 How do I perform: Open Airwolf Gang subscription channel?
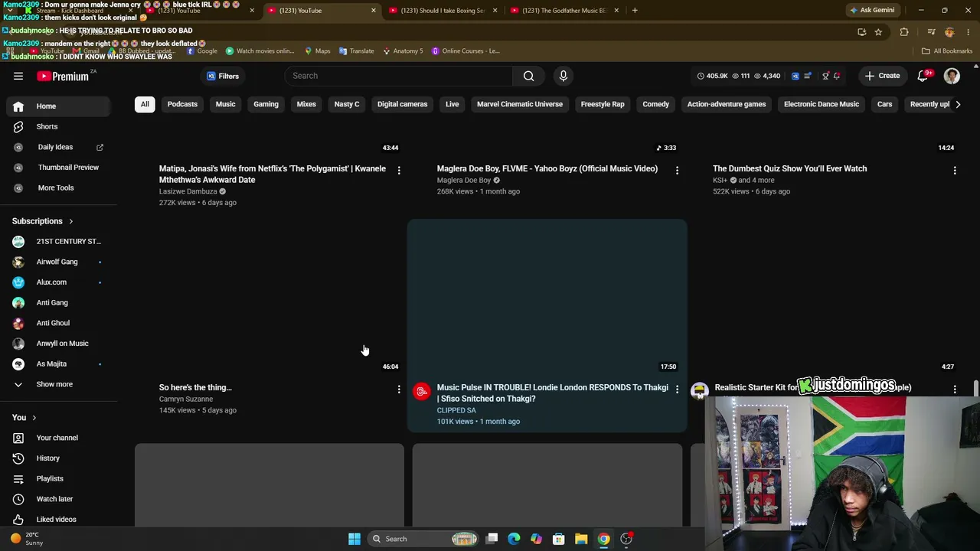pyautogui.click(x=58, y=262)
